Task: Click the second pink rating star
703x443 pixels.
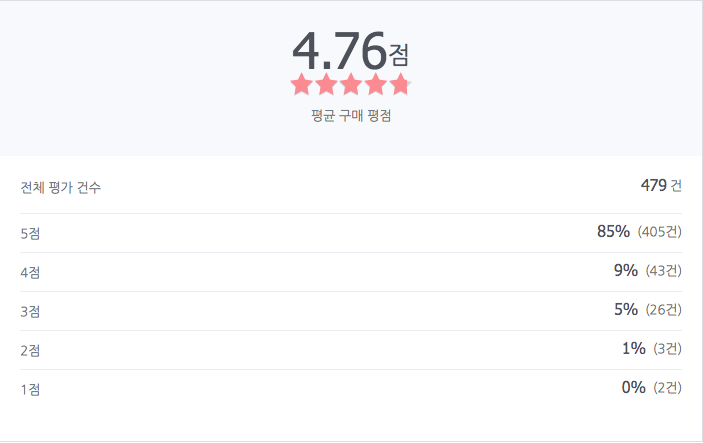Action: tap(326, 85)
